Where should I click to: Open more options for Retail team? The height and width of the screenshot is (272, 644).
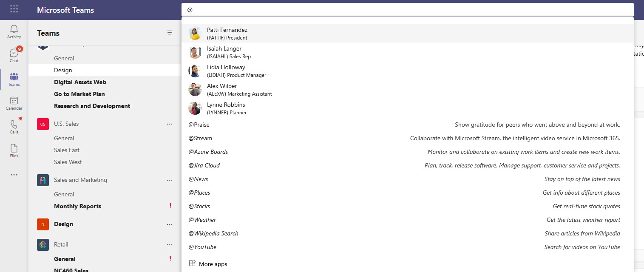point(170,245)
